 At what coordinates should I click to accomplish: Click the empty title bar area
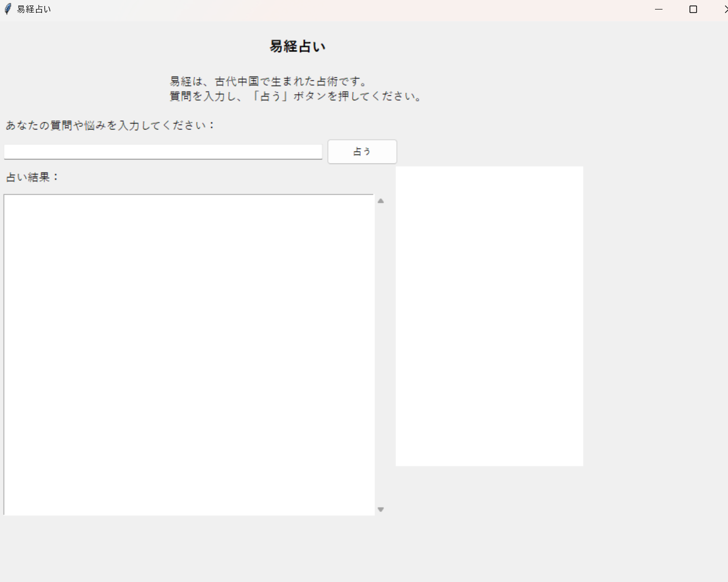(350, 9)
